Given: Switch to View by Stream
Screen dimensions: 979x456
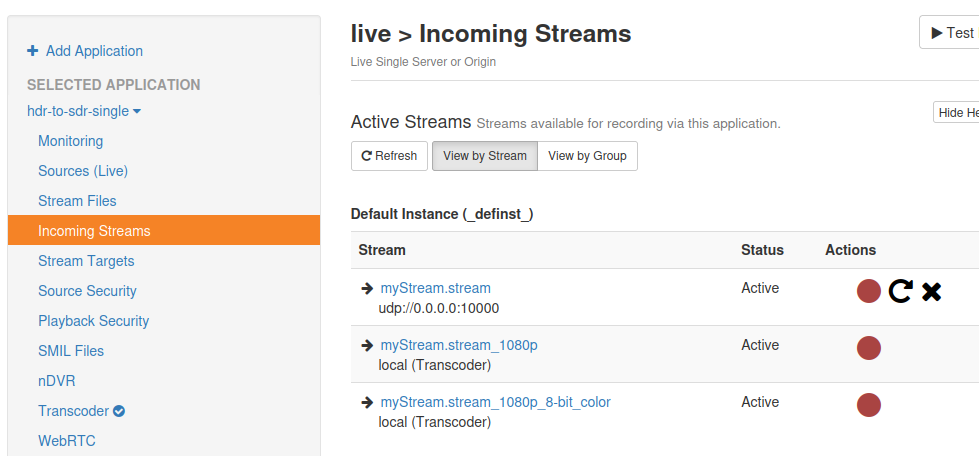Looking at the screenshot, I should pyautogui.click(x=484, y=156).
